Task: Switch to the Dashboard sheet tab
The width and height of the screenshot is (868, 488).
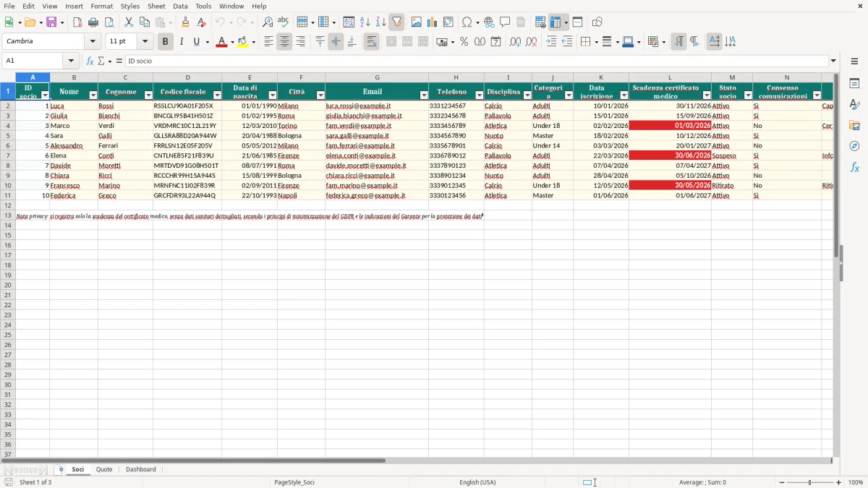Action: click(x=140, y=469)
